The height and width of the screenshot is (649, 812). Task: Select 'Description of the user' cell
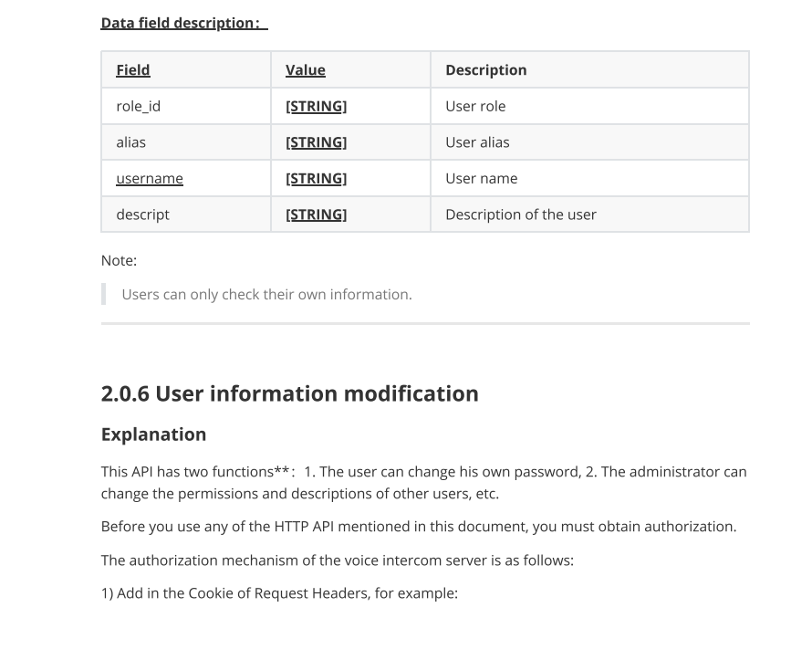click(x=589, y=215)
